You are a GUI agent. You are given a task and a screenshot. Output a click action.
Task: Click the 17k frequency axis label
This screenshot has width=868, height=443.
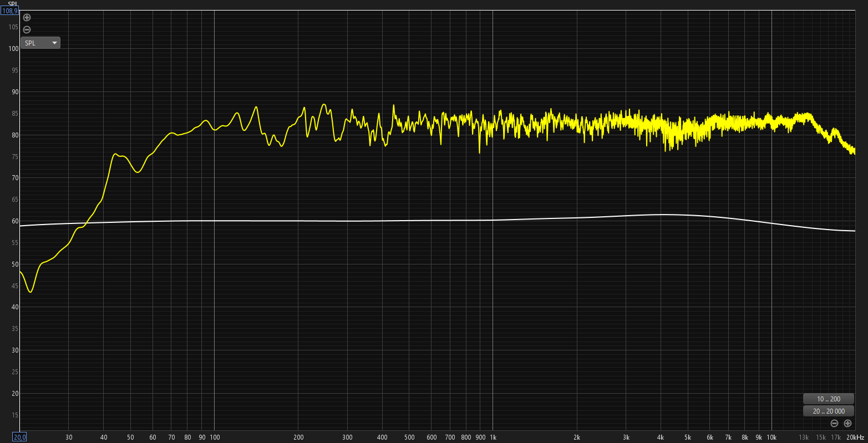click(836, 437)
